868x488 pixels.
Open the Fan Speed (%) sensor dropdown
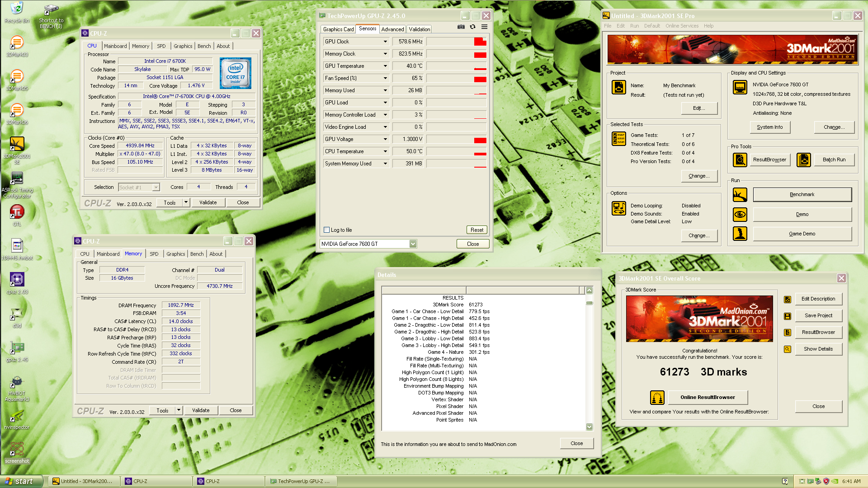pyautogui.click(x=385, y=78)
